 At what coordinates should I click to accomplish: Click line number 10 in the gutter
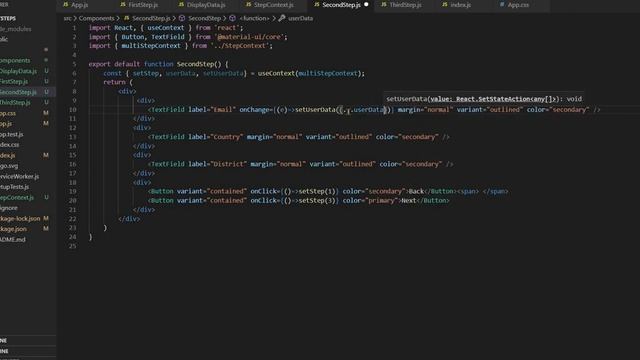pyautogui.click(x=72, y=110)
